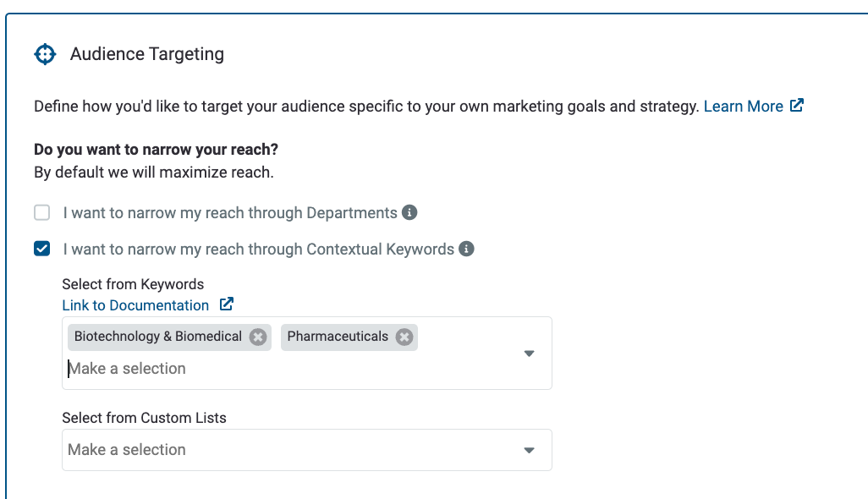Remove the Biotechnology & Biomedical keyword tag
Screen dimensions: 868x499
click(x=257, y=337)
